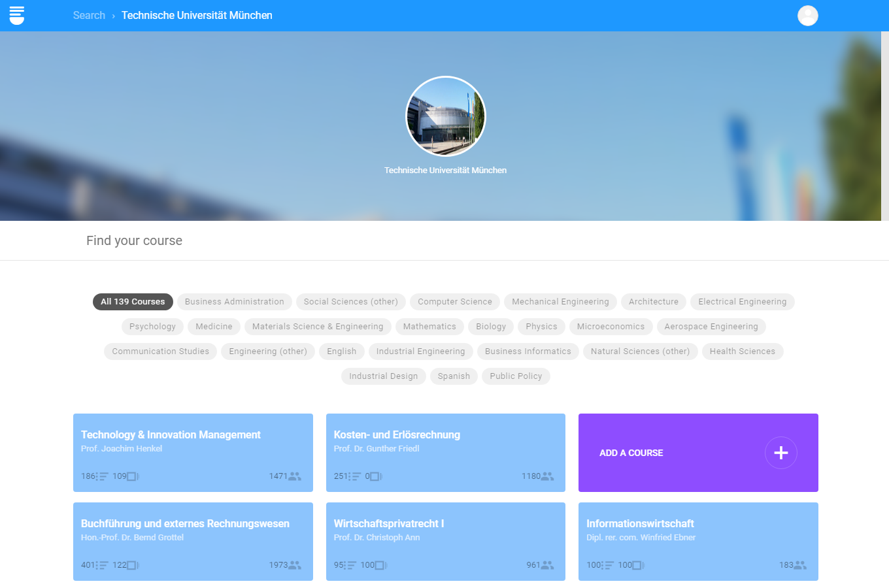This screenshot has width=889, height=588.
Task: Open the user profile avatar
Action: (808, 16)
